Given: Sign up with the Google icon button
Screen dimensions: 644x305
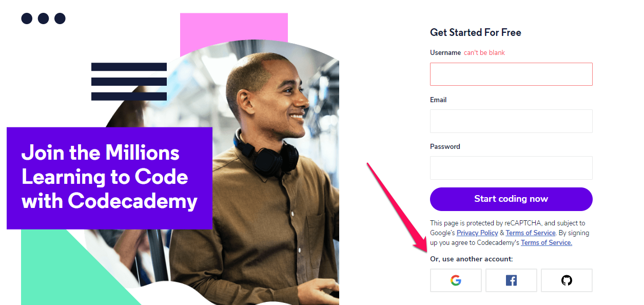Looking at the screenshot, I should [456, 280].
